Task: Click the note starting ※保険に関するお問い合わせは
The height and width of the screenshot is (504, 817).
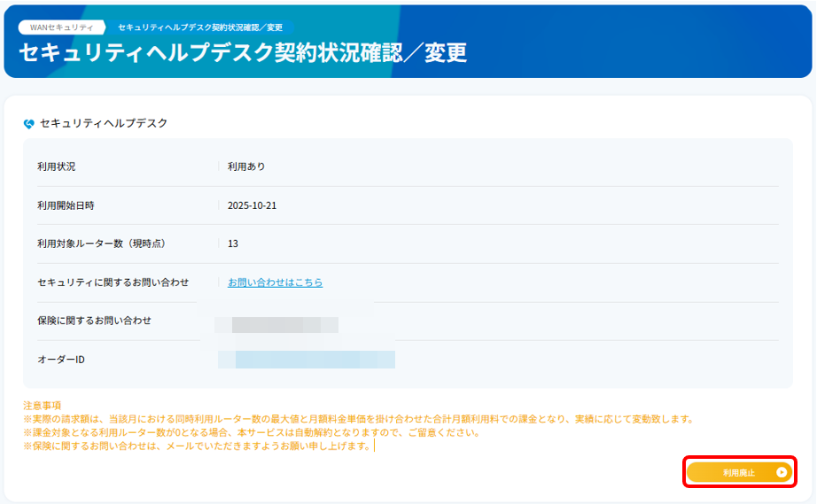Action: (198, 446)
